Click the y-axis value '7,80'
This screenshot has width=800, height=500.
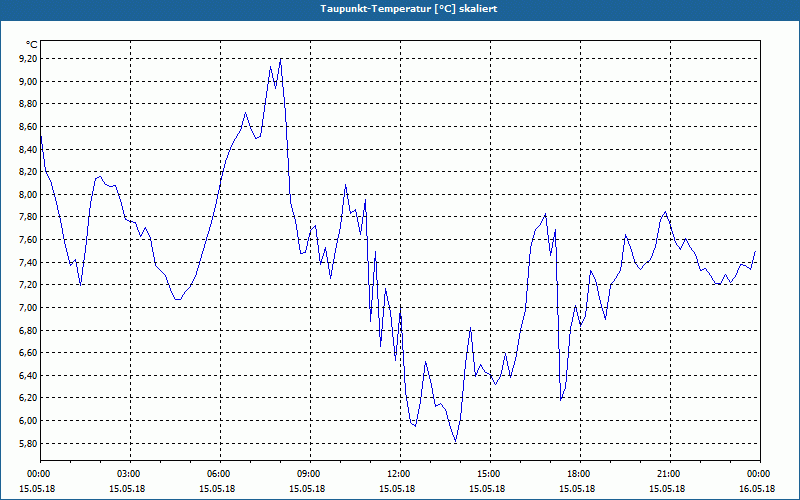[x=28, y=217]
